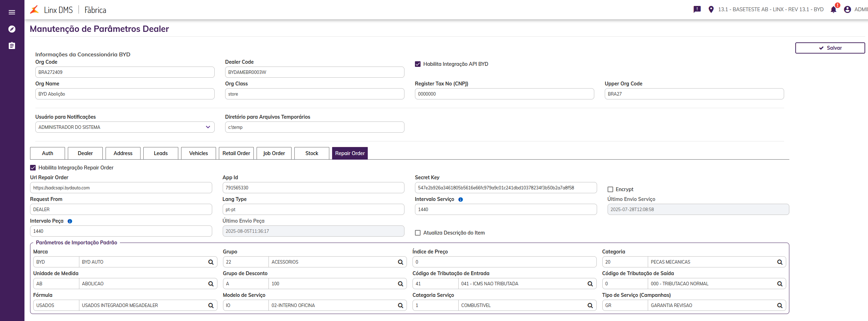Image resolution: width=868 pixels, height=321 pixels.
Task: Check Atualiza Descrição do Item
Action: click(x=418, y=233)
